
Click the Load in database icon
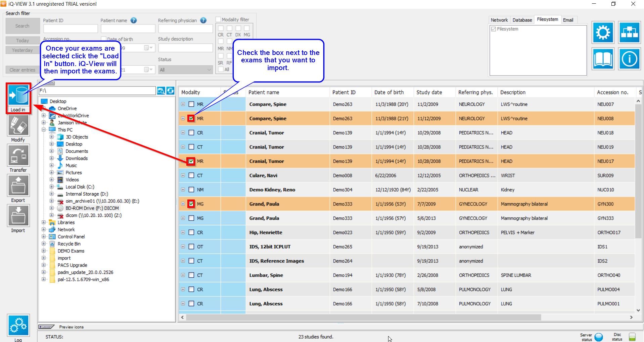pos(18,96)
